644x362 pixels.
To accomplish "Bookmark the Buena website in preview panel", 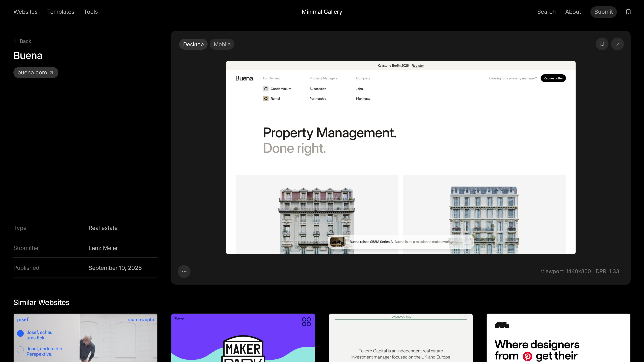I will pyautogui.click(x=602, y=44).
